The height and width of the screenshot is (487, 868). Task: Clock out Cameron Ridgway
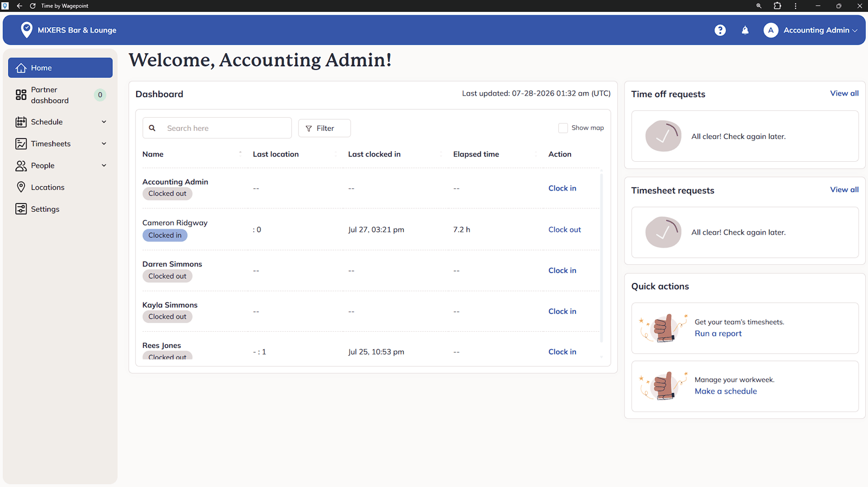pyautogui.click(x=564, y=230)
